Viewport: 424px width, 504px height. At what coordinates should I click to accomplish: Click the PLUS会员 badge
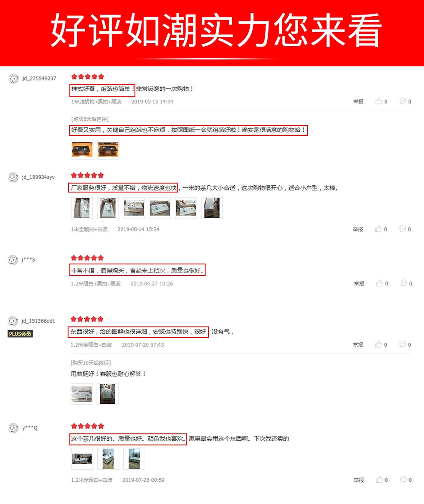pyautogui.click(x=20, y=334)
